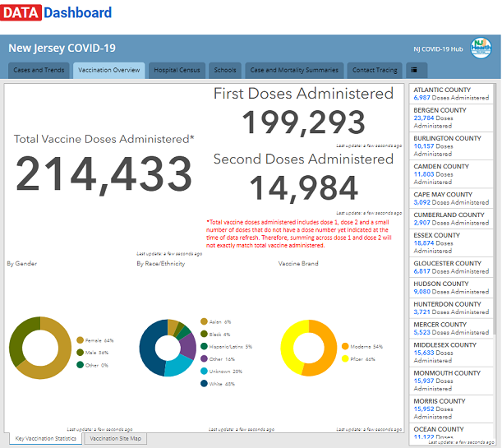Viewport: 502px width, 448px height.
Task: Click the DATA Dashboard logo
Action: (x=57, y=12)
